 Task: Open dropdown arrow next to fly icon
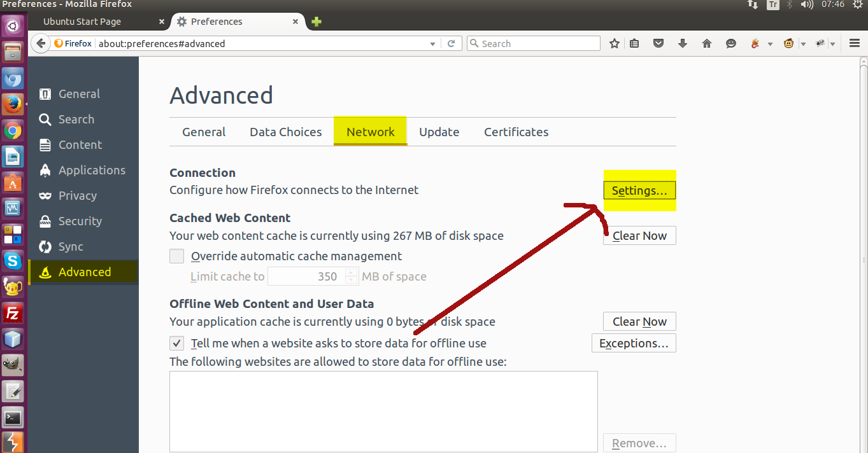[833, 44]
